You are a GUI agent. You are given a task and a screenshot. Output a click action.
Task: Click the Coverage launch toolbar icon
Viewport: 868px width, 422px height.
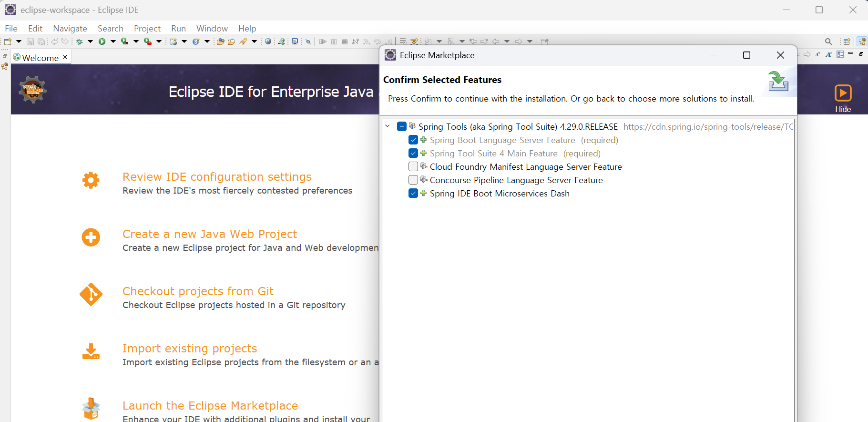click(x=125, y=41)
